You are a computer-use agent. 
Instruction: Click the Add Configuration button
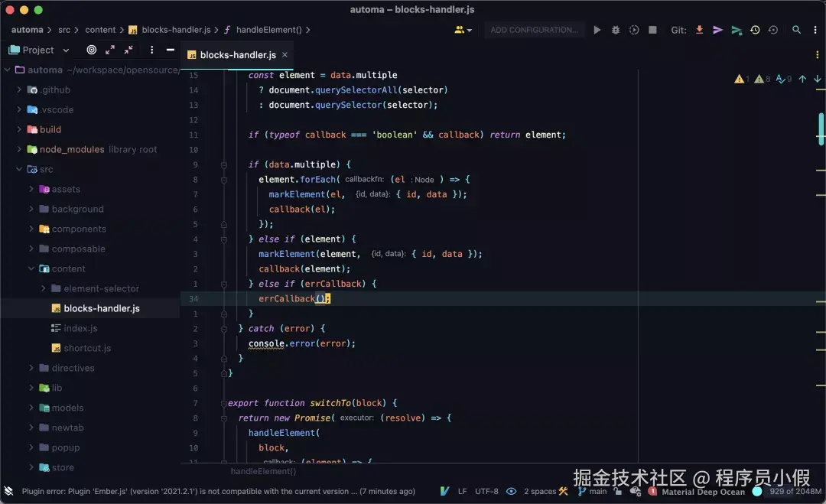(x=534, y=30)
